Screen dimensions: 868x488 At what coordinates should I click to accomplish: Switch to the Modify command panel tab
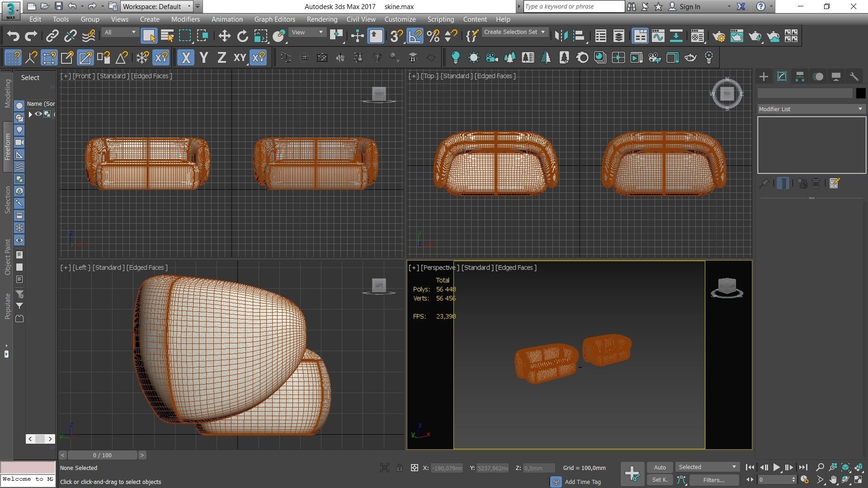pyautogui.click(x=782, y=76)
